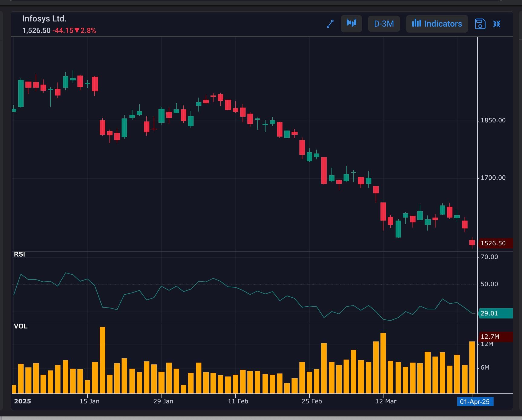Image resolution: width=522 pixels, height=420 pixels.
Task: Click the 2.8% percentage change
Action: (88, 31)
